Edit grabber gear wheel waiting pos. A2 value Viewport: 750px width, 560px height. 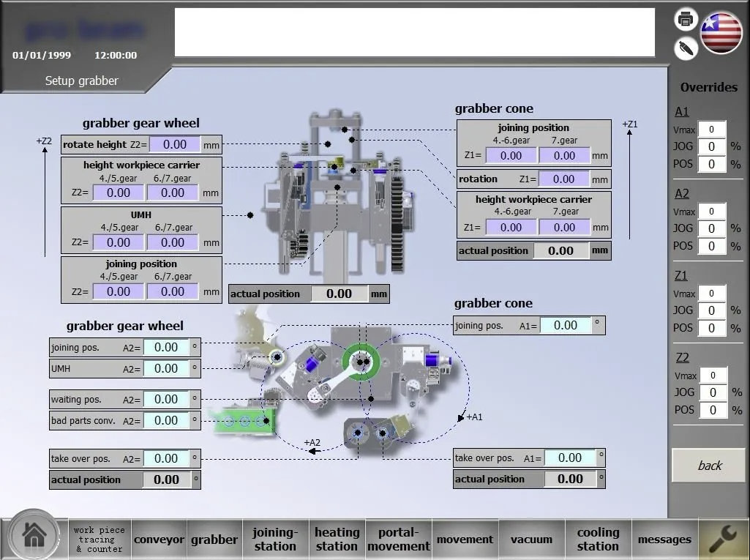[x=166, y=399]
